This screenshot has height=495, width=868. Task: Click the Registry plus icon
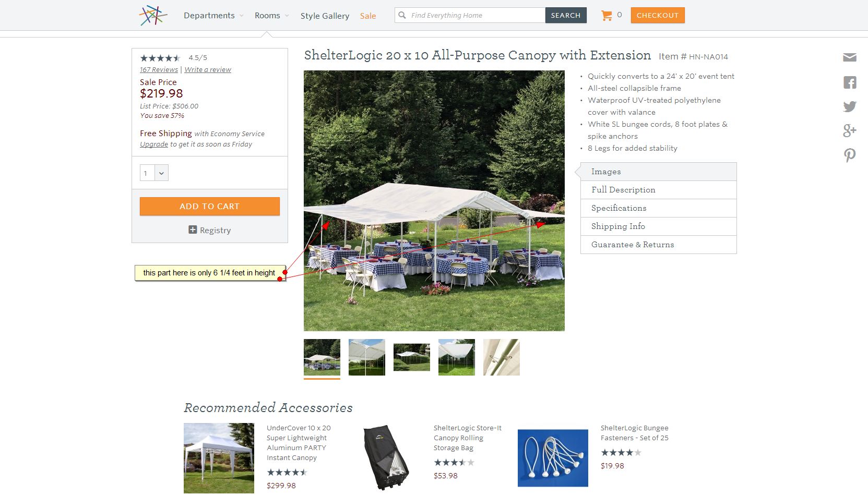[x=193, y=230]
